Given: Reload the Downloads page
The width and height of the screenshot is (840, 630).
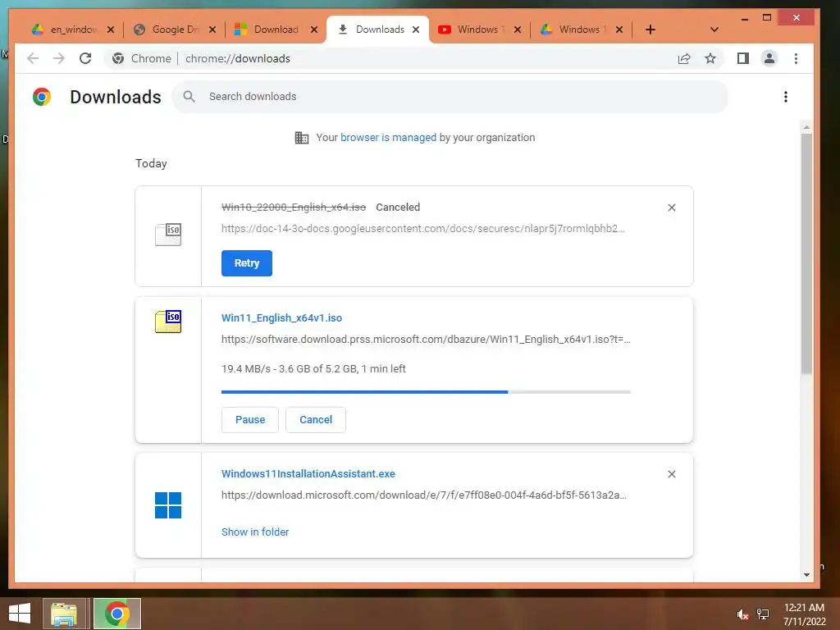Looking at the screenshot, I should 85,58.
